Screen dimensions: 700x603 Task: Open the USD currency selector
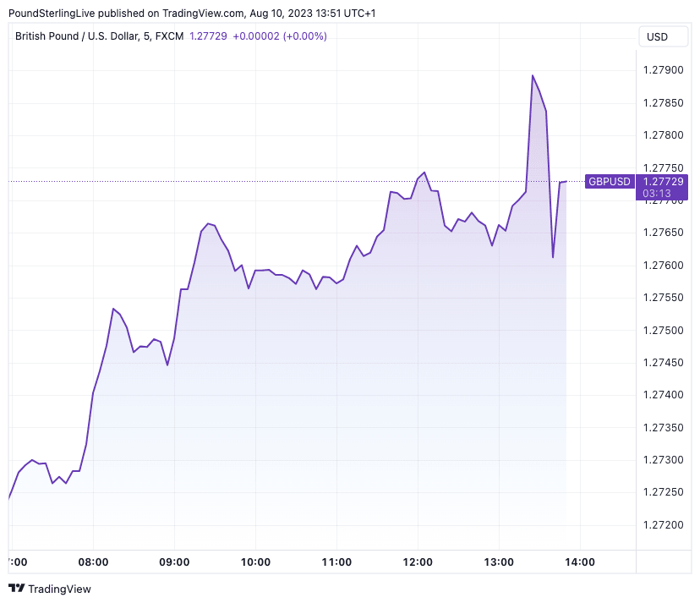pos(657,36)
